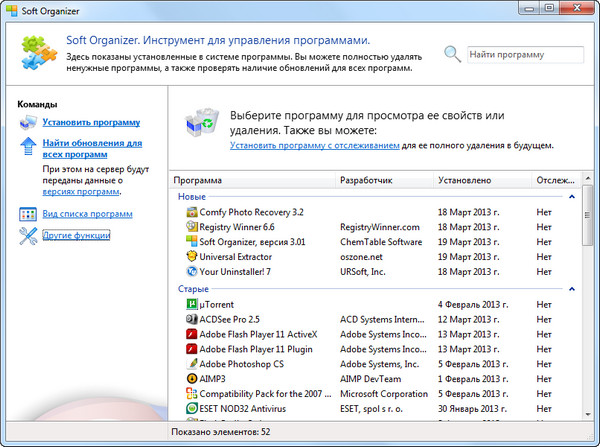Sort by the Установлено column header

[x=465, y=181]
